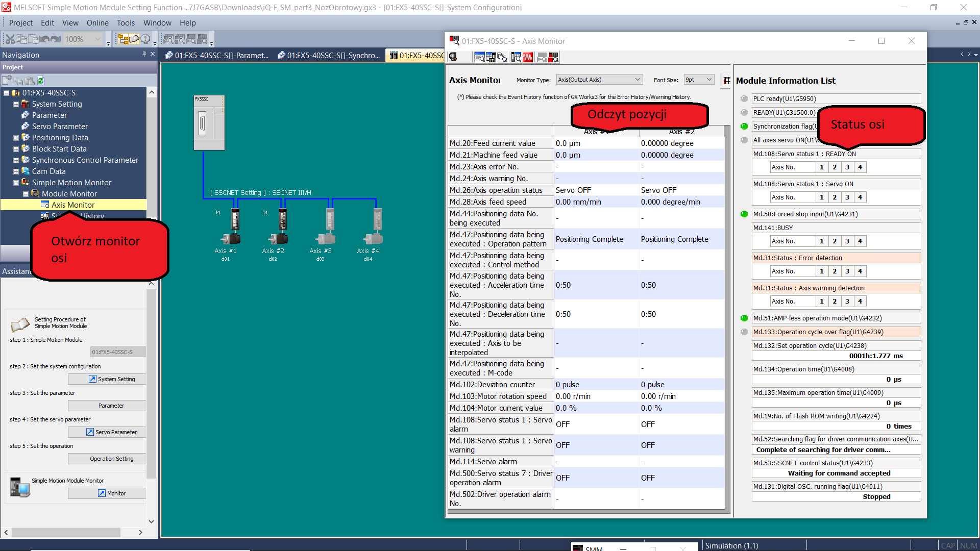Click the Operation cycle over flag indicator

pos(744,332)
